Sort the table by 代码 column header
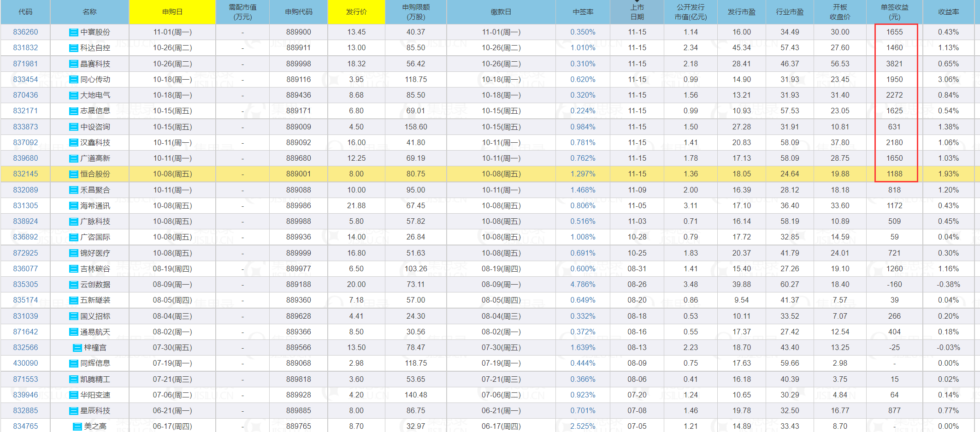The height and width of the screenshot is (432, 980). tap(25, 12)
